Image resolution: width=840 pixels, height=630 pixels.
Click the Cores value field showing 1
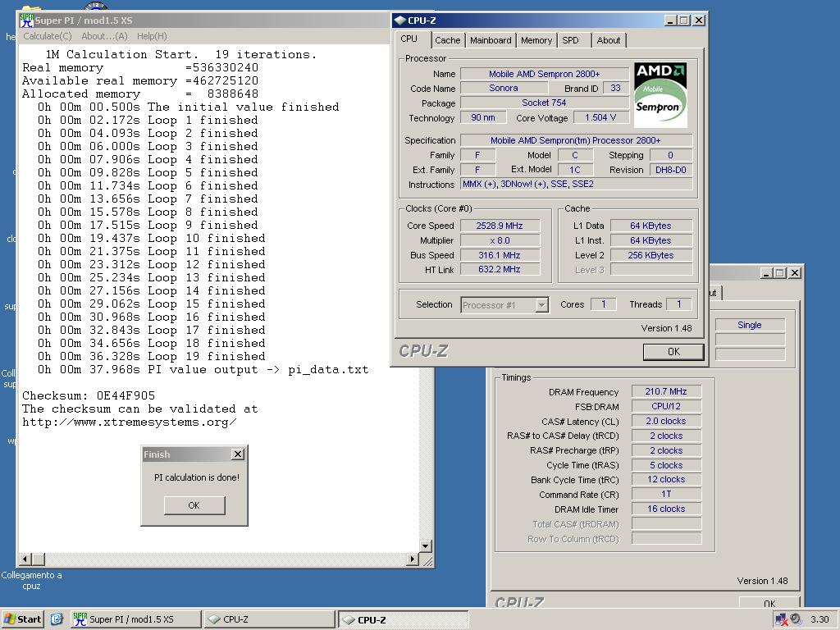point(603,304)
